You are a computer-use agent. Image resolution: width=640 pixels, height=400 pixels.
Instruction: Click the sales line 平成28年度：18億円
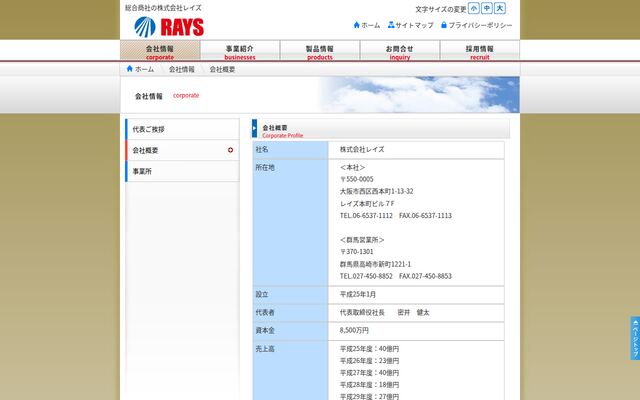point(369,385)
